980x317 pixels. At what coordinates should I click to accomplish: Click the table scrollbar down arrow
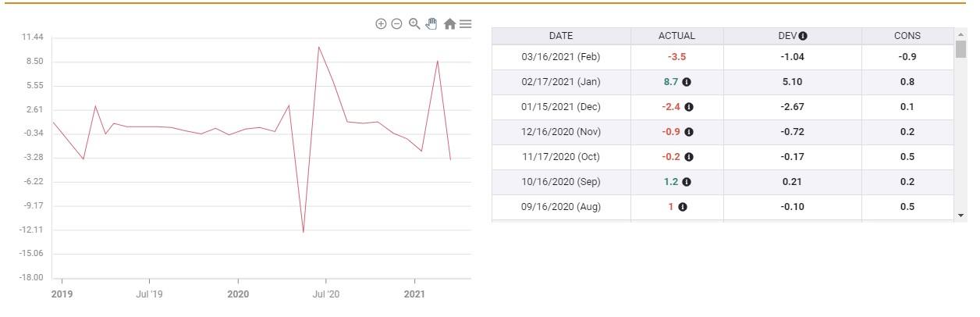pos(960,215)
